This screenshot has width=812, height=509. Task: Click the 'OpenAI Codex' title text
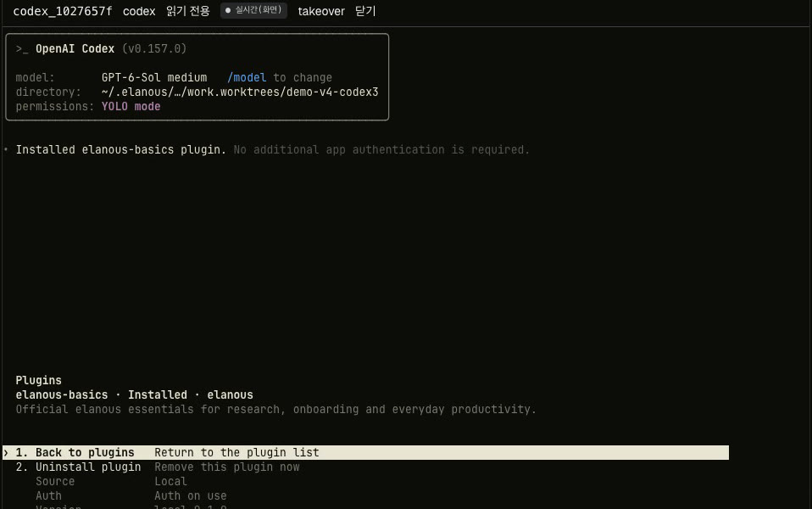(x=75, y=48)
